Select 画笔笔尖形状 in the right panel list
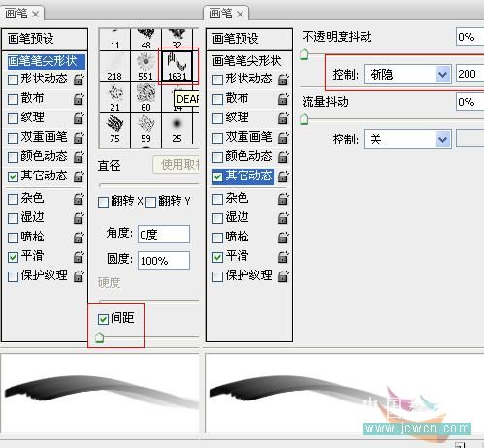 (x=247, y=61)
